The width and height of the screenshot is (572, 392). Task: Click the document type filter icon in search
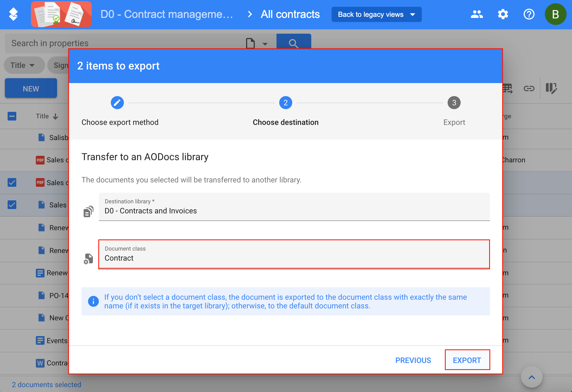pos(250,43)
